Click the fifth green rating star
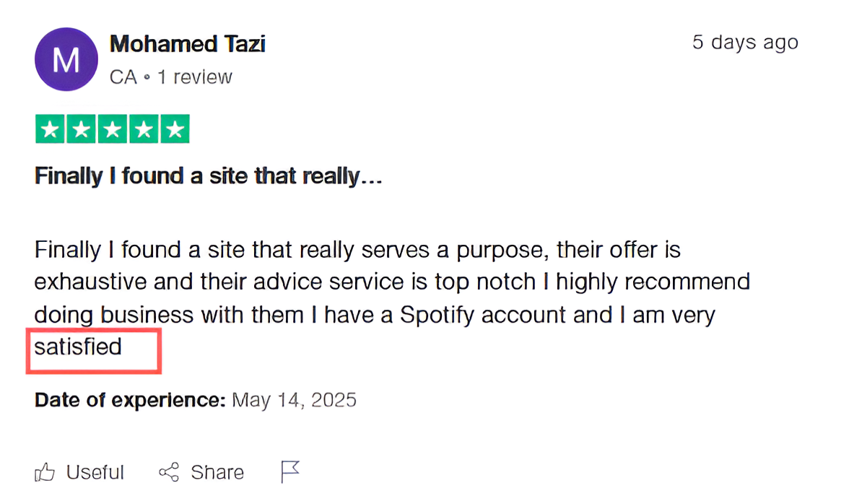Image resolution: width=849 pixels, height=504 pixels. (175, 129)
